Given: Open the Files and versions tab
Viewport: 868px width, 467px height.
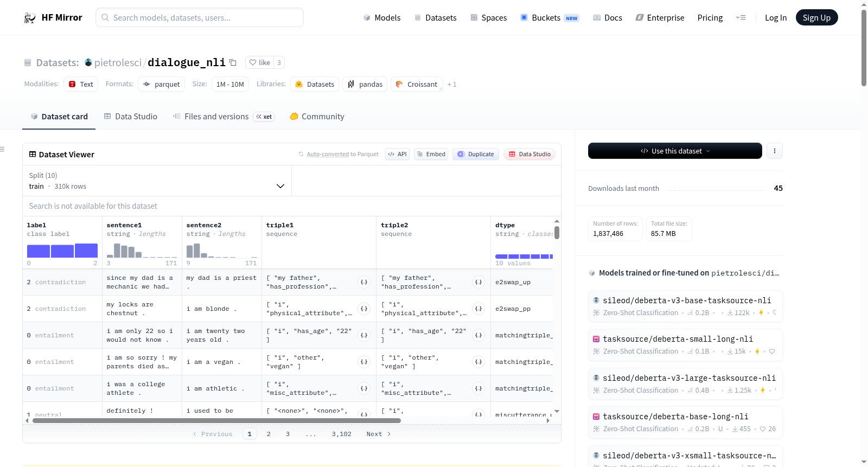Looking at the screenshot, I should coord(224,117).
